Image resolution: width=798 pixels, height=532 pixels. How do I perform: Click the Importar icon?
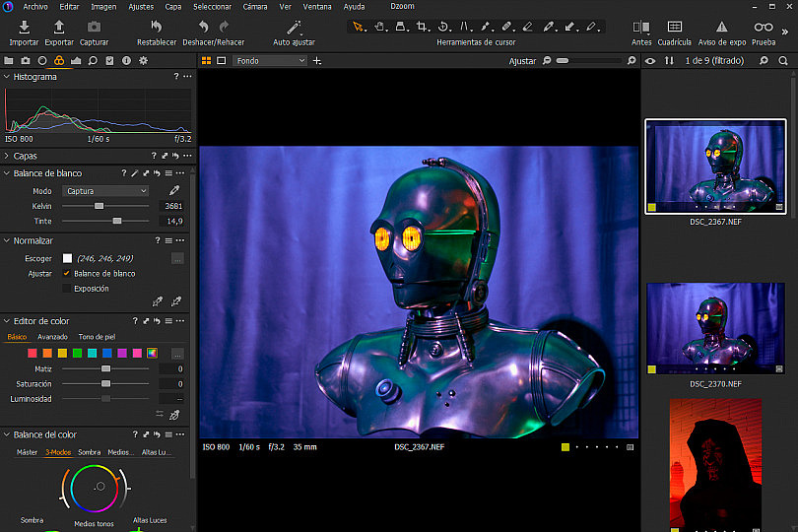pyautogui.click(x=24, y=27)
